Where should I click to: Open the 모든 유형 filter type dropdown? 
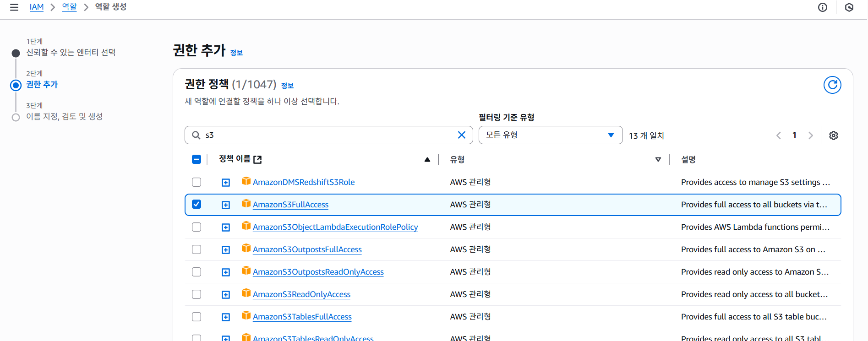pos(550,135)
